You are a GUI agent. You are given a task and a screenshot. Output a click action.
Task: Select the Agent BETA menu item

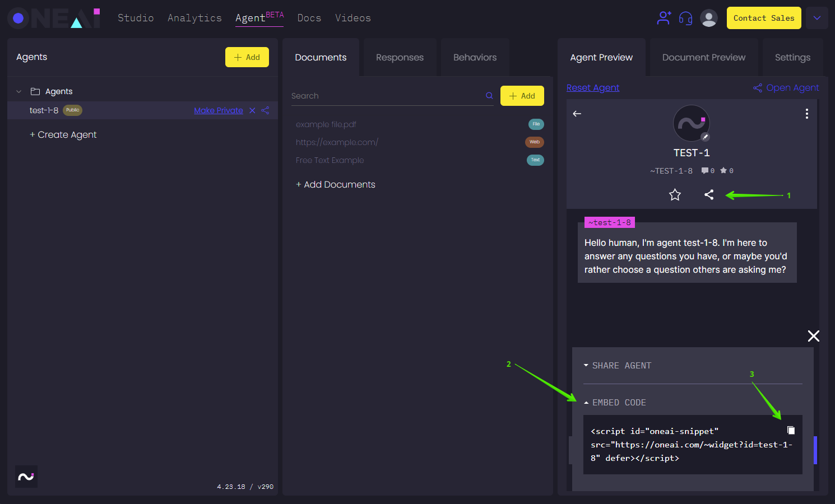(259, 18)
